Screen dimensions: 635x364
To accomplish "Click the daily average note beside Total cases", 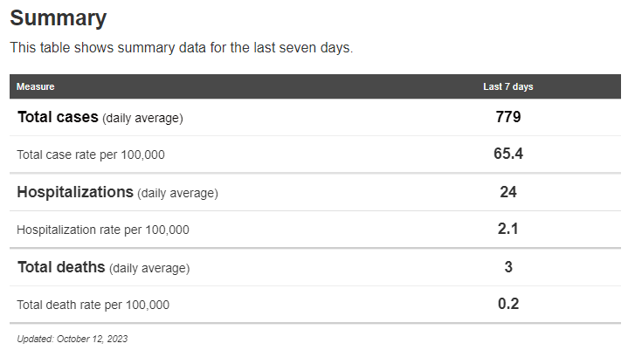I will pyautogui.click(x=142, y=118).
